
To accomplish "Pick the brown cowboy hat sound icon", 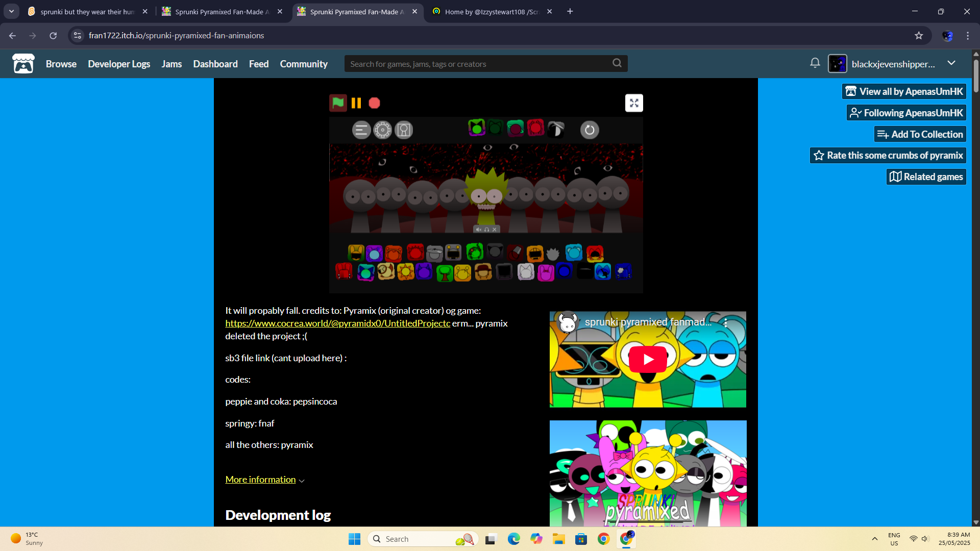I will tap(483, 271).
